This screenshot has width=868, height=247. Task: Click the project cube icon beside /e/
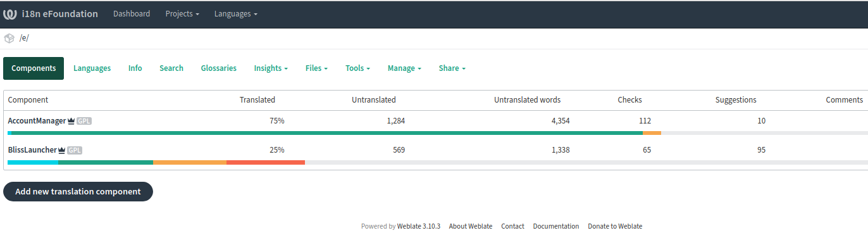click(x=9, y=38)
